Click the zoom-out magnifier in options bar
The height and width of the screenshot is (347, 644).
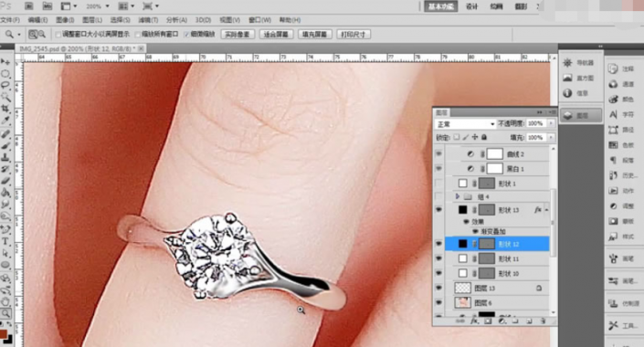tap(41, 35)
